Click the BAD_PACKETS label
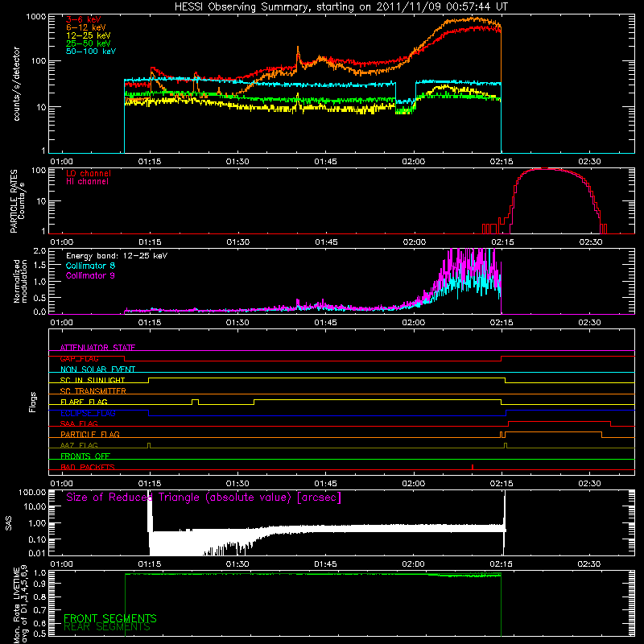The width and height of the screenshot is (644, 644). (x=88, y=467)
